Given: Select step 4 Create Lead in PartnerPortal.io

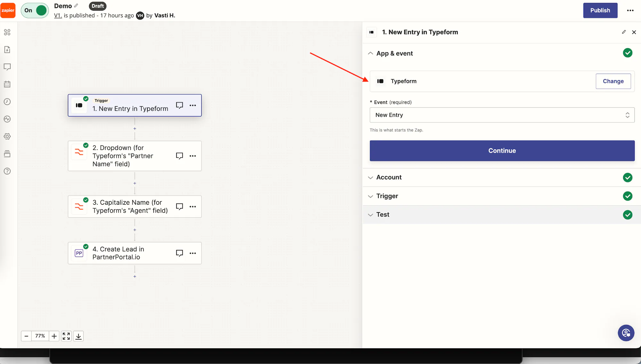Looking at the screenshot, I should click(x=135, y=253).
